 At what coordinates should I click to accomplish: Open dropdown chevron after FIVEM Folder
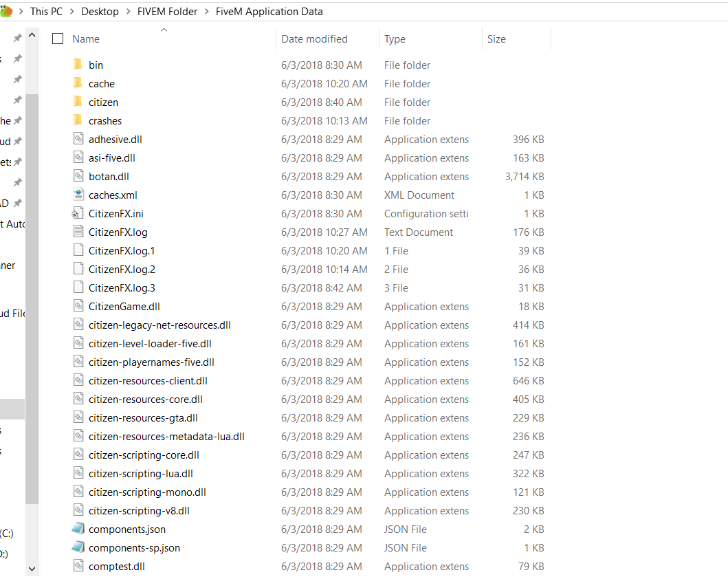point(207,12)
